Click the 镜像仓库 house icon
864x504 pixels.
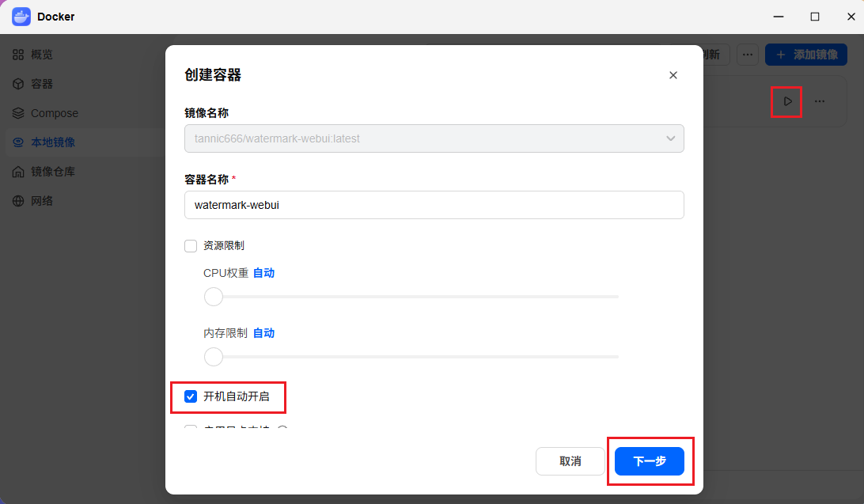pyautogui.click(x=18, y=172)
